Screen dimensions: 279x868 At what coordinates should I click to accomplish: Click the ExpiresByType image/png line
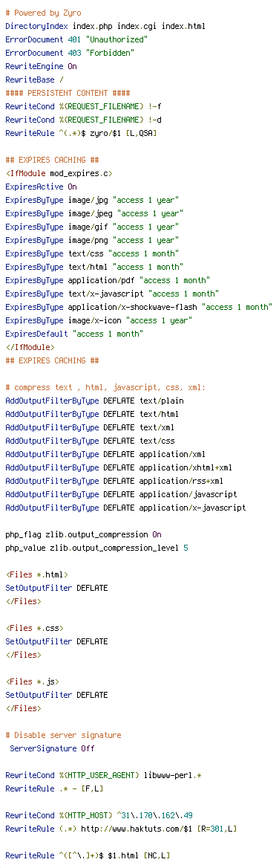[92, 240]
